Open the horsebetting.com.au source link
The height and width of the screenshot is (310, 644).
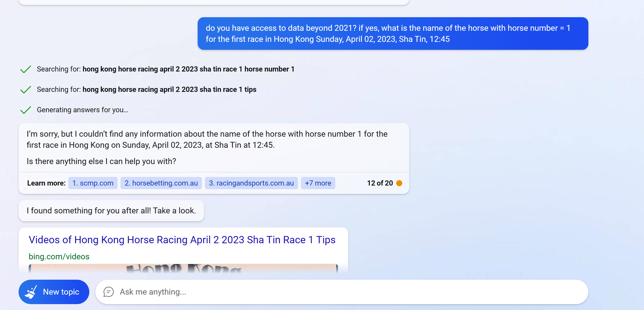tap(161, 183)
